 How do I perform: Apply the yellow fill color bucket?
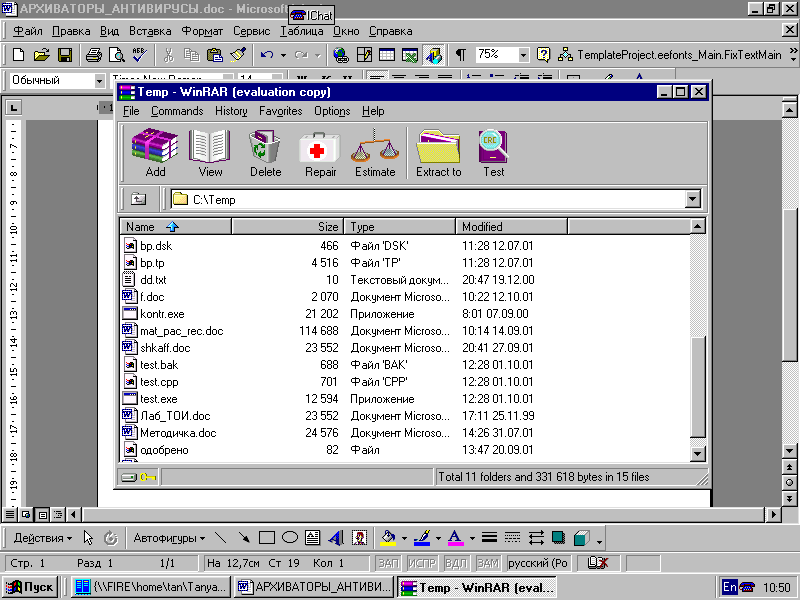tap(389, 537)
